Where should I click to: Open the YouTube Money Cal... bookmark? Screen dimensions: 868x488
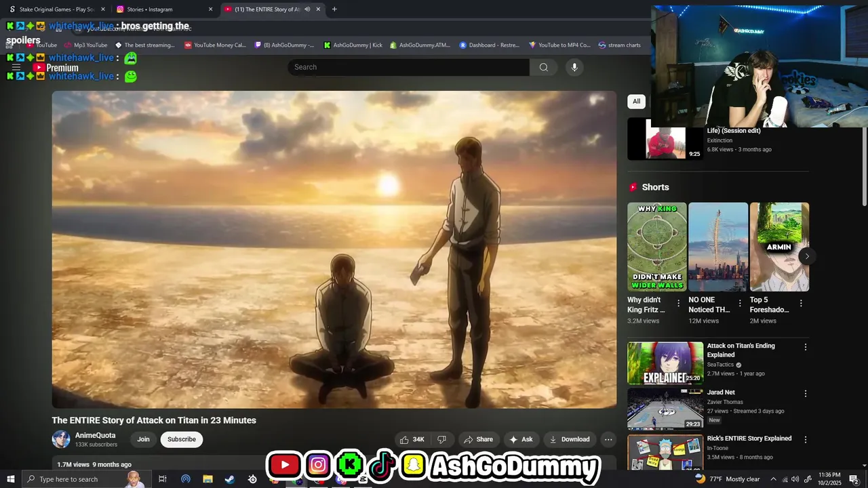[215, 45]
